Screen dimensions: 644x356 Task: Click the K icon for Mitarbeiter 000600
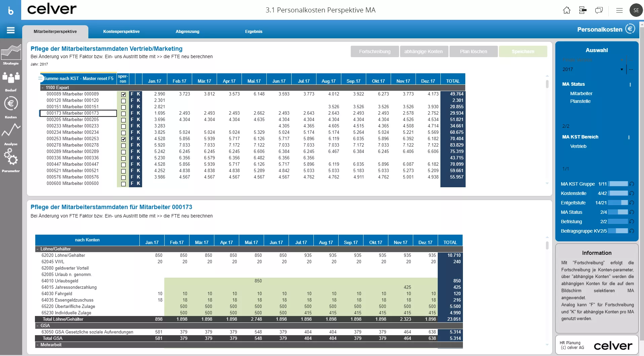[x=138, y=184]
